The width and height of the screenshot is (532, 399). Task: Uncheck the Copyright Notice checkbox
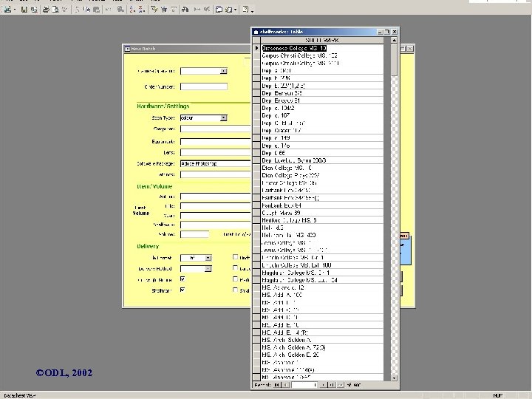(x=183, y=279)
